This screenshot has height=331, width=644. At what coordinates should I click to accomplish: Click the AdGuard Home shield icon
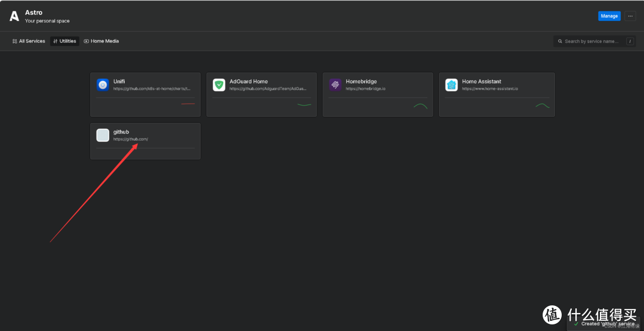pos(219,85)
